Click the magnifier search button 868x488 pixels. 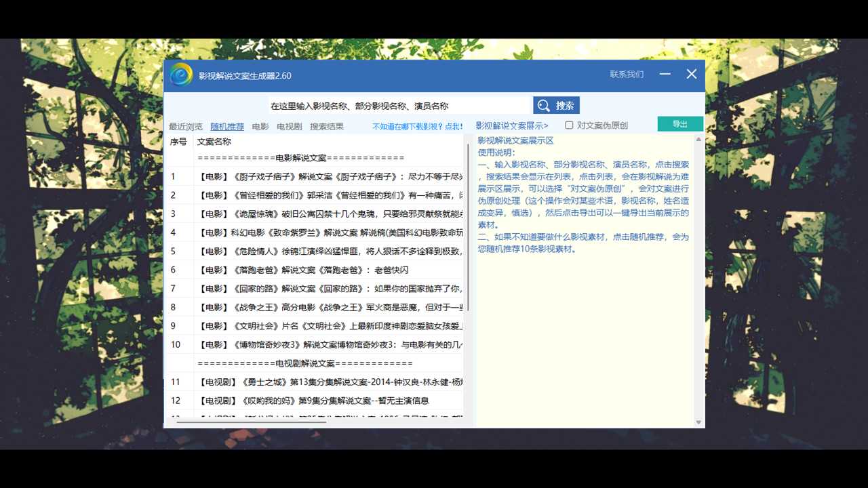coord(556,106)
